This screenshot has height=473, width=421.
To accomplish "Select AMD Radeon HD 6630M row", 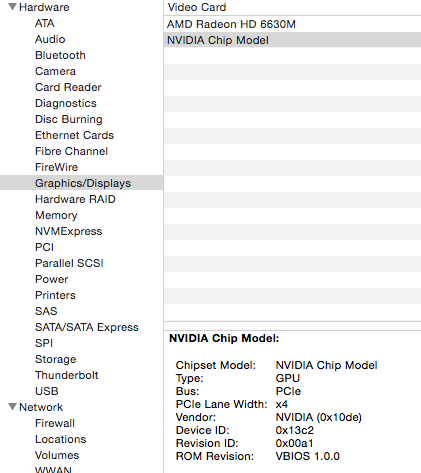I will click(292, 24).
